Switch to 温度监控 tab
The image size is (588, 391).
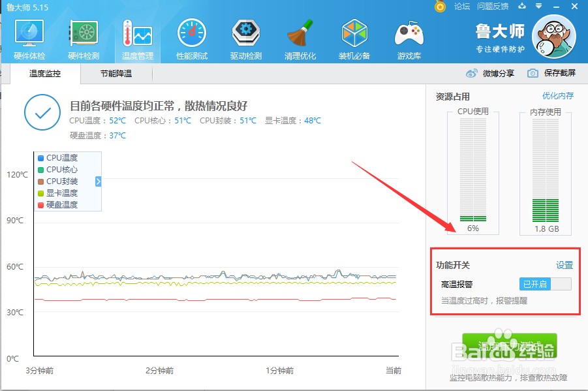coord(45,74)
